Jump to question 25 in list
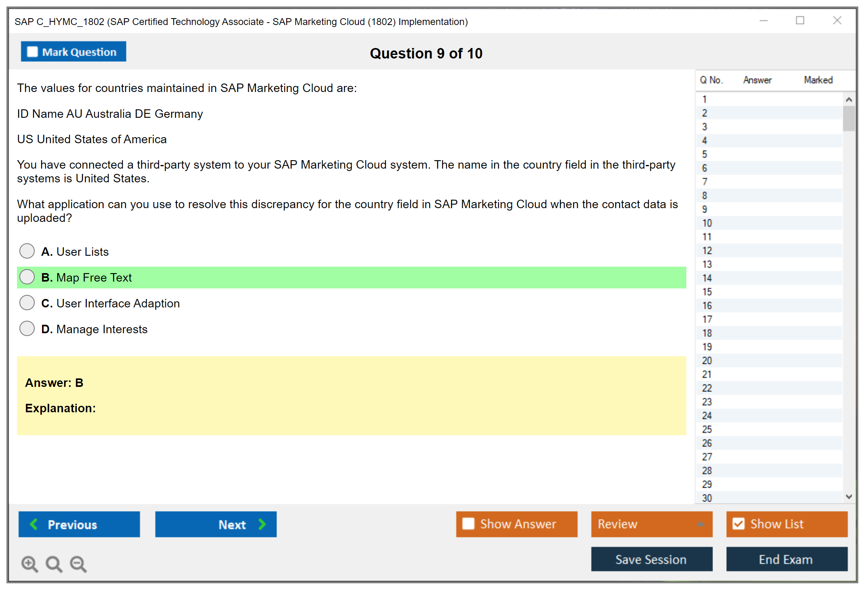 (x=707, y=429)
